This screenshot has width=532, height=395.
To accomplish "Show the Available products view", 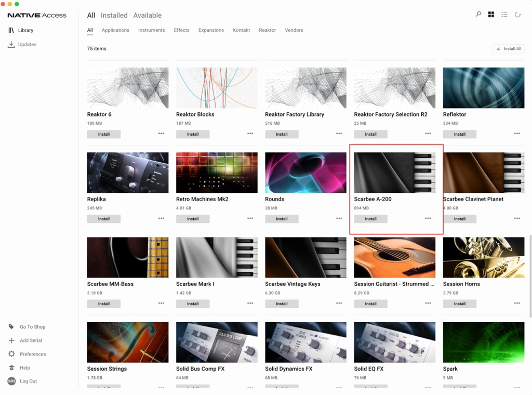I will [147, 15].
